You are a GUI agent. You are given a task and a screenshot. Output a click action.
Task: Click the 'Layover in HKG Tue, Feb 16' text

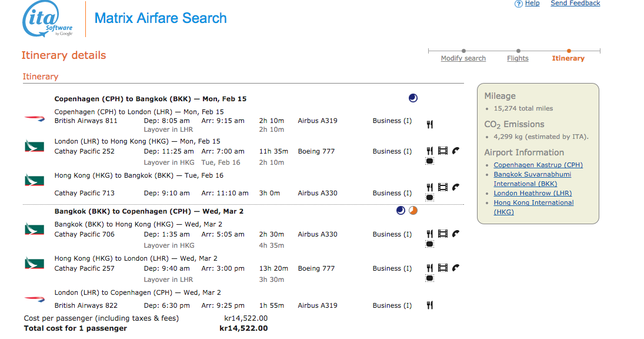click(192, 162)
